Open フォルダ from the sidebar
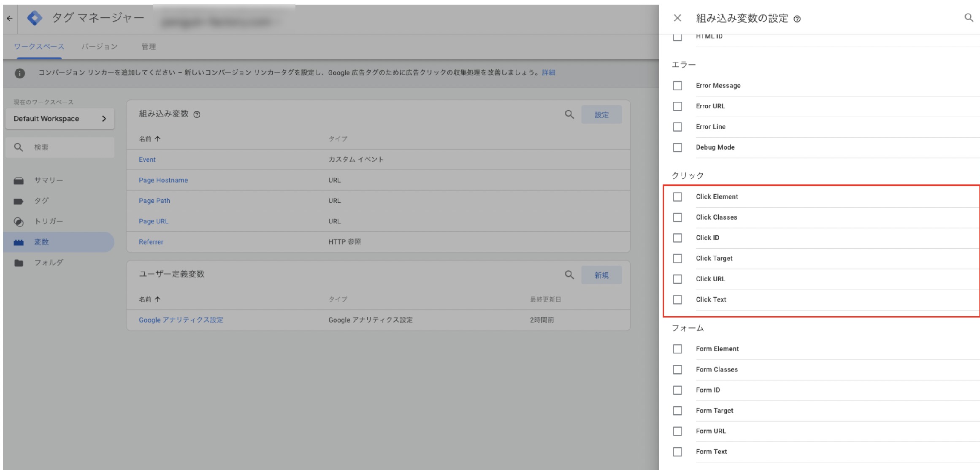Screen dimensions: 980x470 point(49,262)
